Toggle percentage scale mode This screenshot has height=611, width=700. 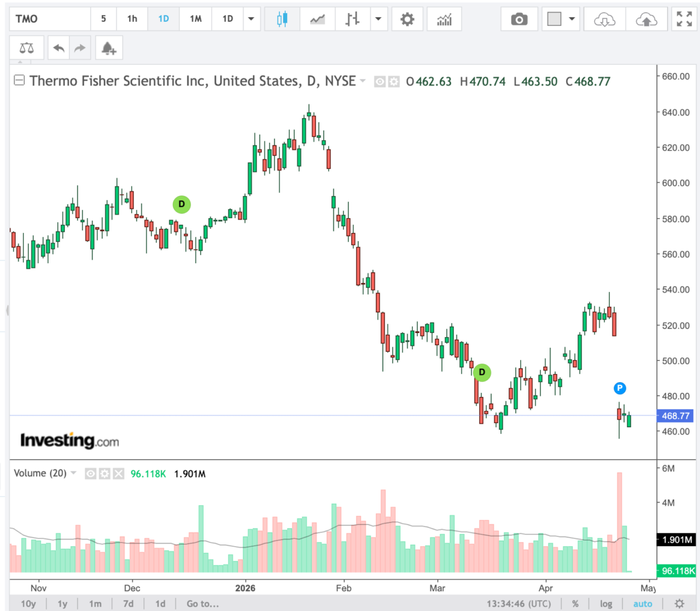click(x=576, y=603)
